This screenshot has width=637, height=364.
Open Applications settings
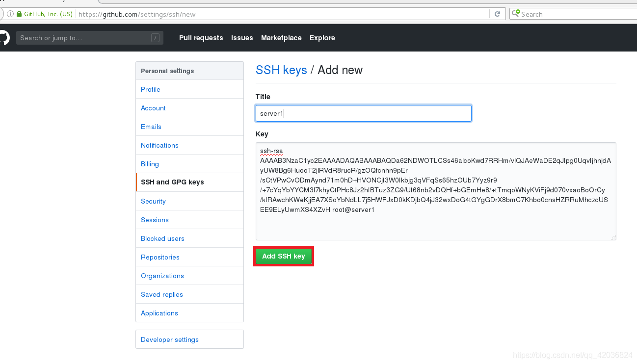coord(189,313)
